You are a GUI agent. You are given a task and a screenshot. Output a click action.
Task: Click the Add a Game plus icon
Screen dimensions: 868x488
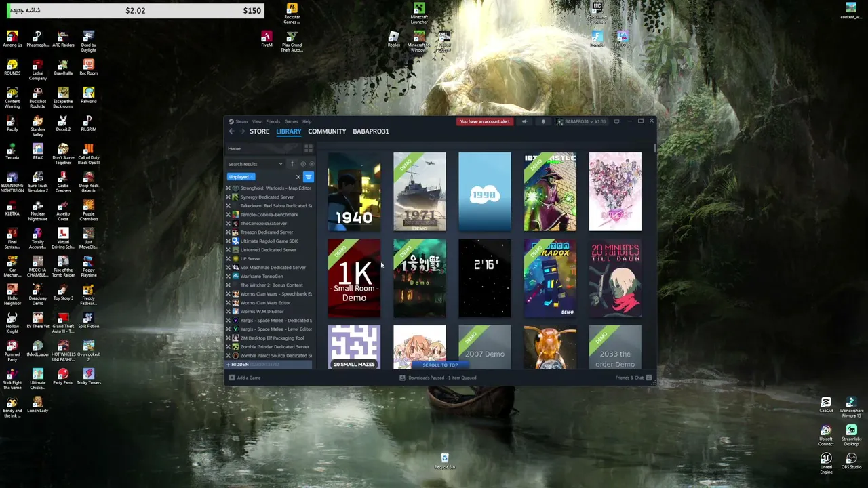tap(232, 378)
